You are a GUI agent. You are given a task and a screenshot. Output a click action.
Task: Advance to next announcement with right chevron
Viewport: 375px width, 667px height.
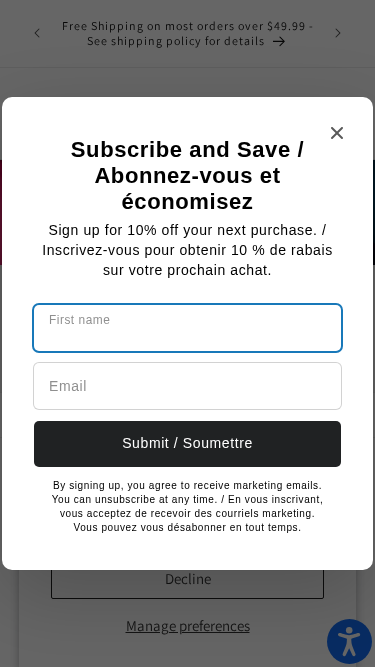coord(338,33)
